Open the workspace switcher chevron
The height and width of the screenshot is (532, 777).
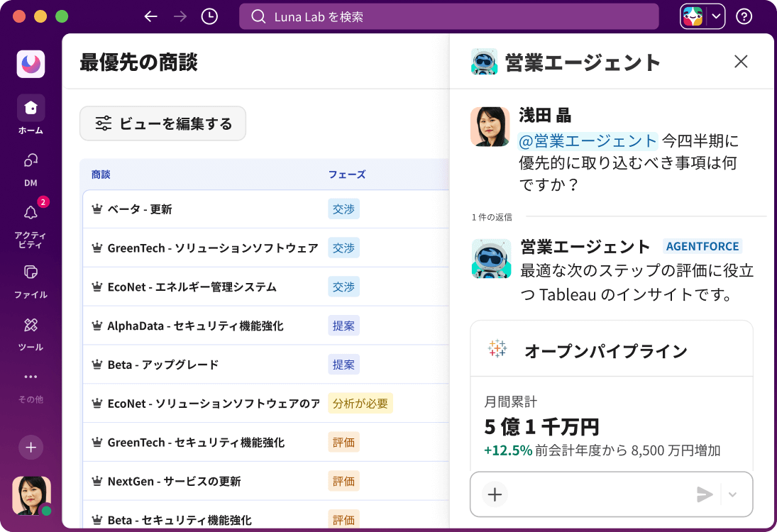715,16
